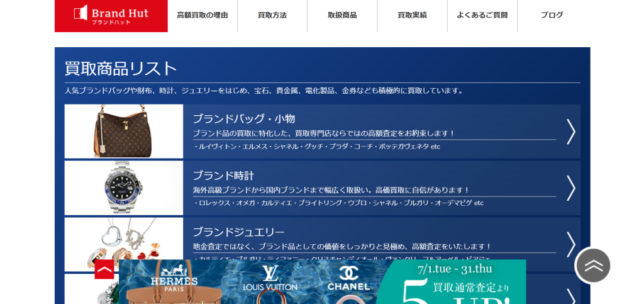Open 買取実績 menu item
The height and width of the screenshot is (304, 644).
click(x=412, y=15)
